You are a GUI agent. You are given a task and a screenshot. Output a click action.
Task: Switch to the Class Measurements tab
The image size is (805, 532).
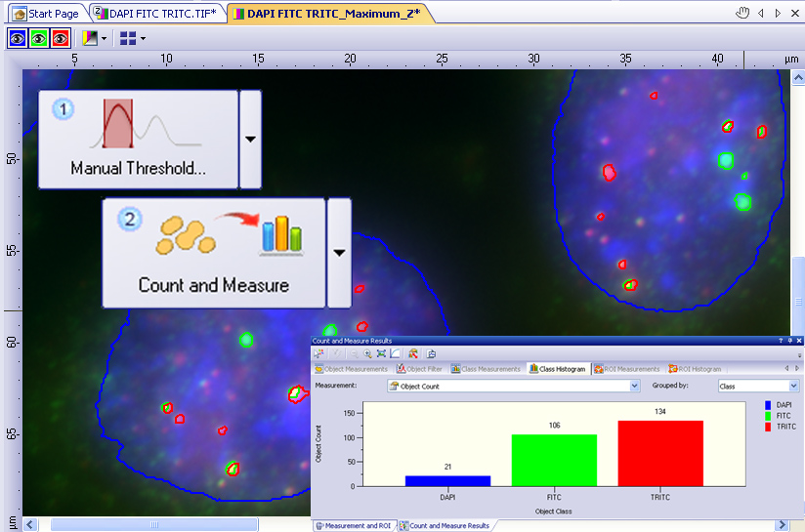[x=486, y=369]
